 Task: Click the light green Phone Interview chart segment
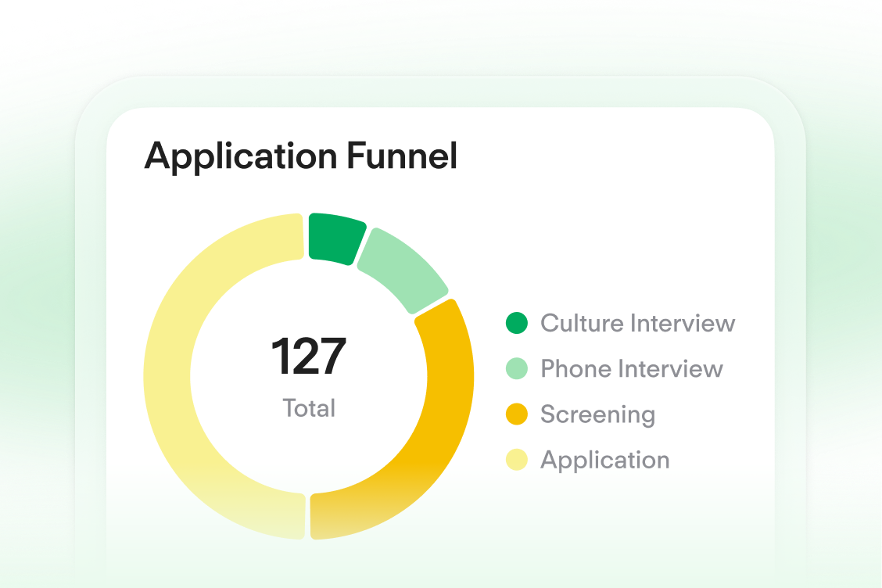pyautogui.click(x=405, y=270)
